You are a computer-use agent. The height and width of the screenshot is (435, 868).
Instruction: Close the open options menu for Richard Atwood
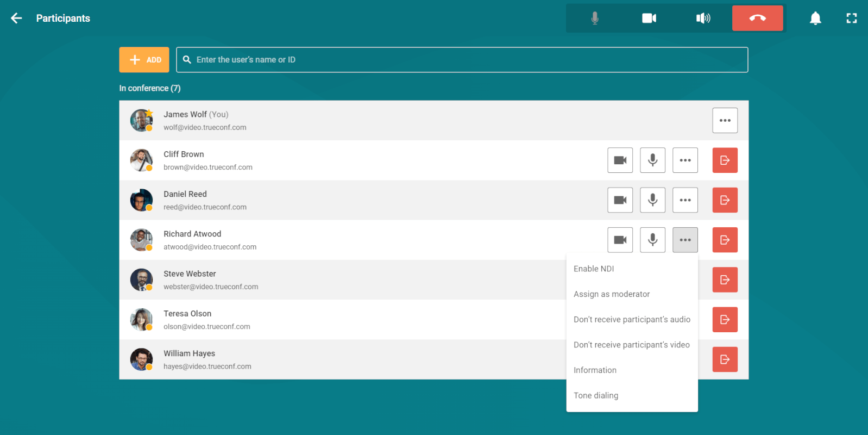685,240
